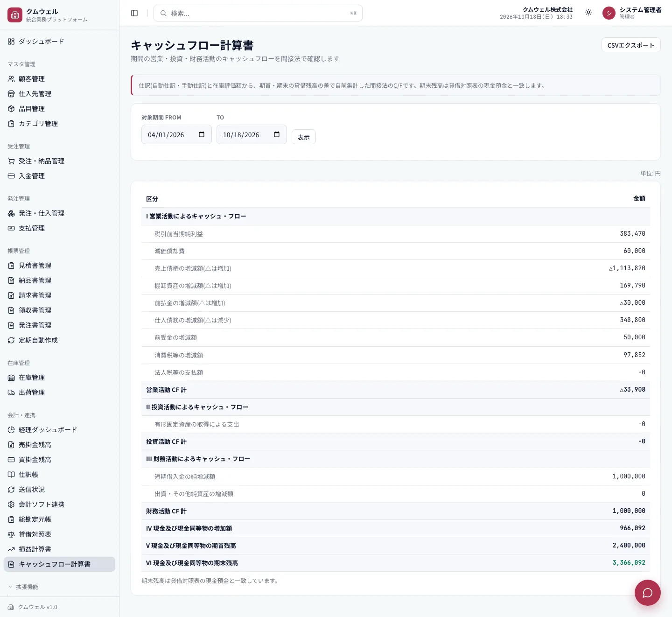Click the 支払管理 banknote icon
This screenshot has width=672, height=617.
point(11,228)
